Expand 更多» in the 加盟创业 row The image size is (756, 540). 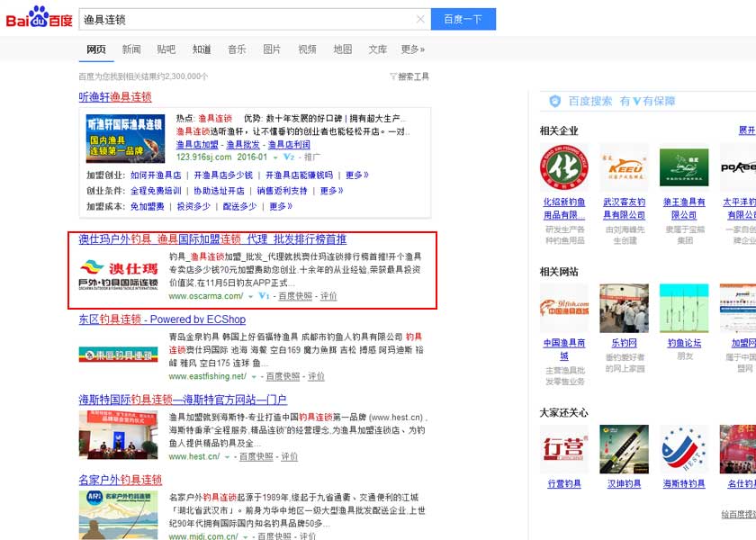pos(357,175)
